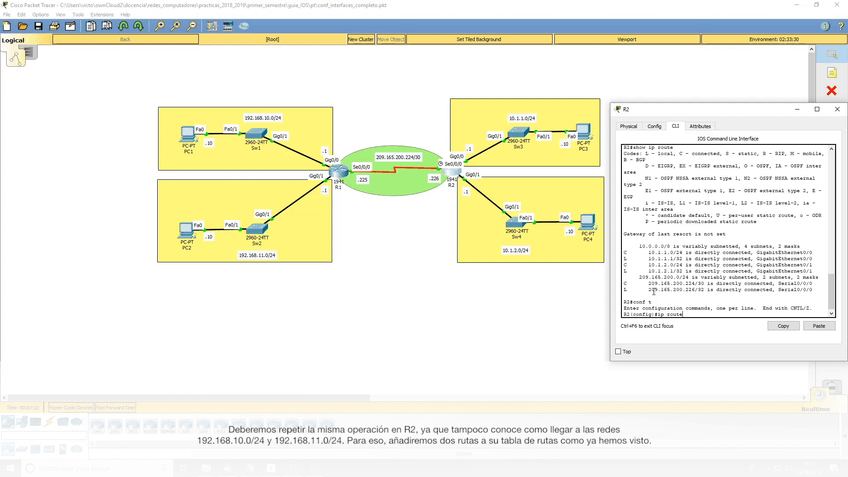The height and width of the screenshot is (477, 848).
Task: Click the Zoom In magnifier icon
Action: click(x=160, y=27)
